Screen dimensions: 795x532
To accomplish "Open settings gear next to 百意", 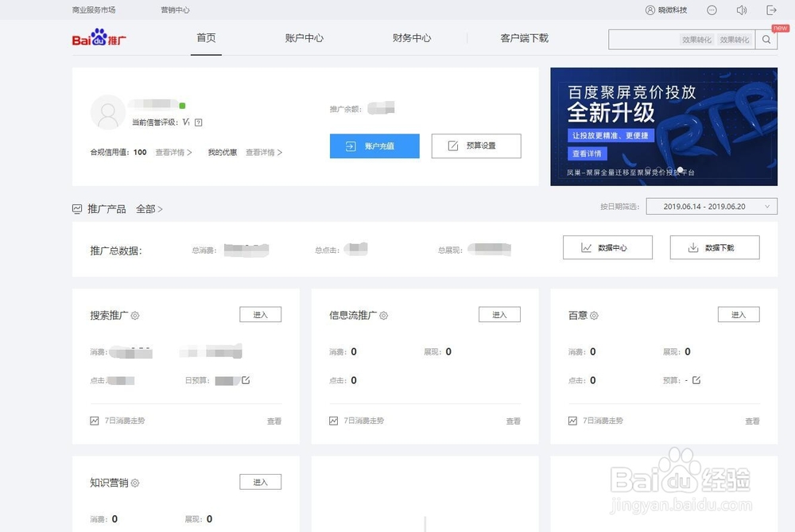I will (x=594, y=316).
